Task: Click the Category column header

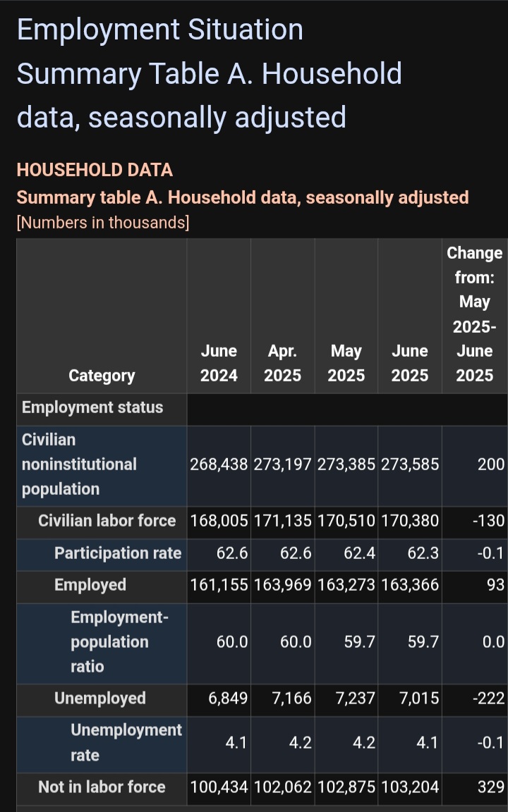Action: tap(102, 376)
